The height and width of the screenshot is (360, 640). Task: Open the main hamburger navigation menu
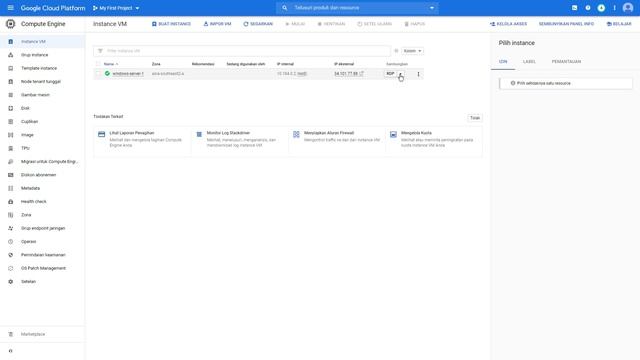[x=11, y=8]
